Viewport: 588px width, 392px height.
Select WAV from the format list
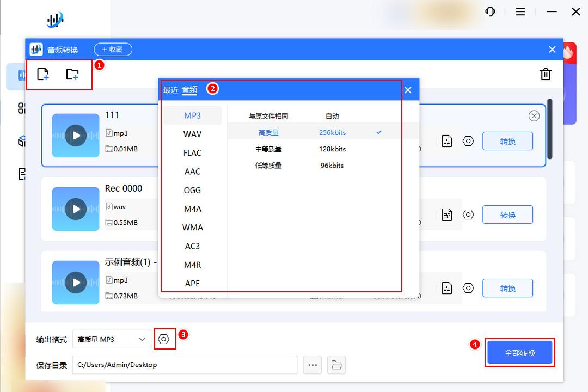[x=192, y=134]
